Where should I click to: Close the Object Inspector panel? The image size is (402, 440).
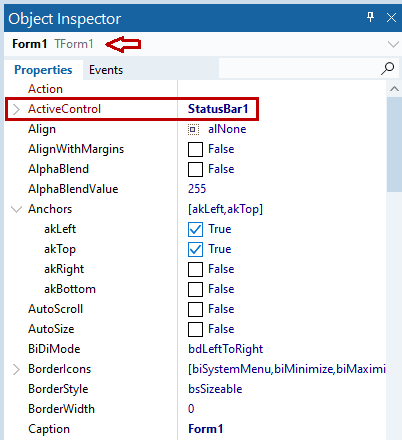(391, 17)
